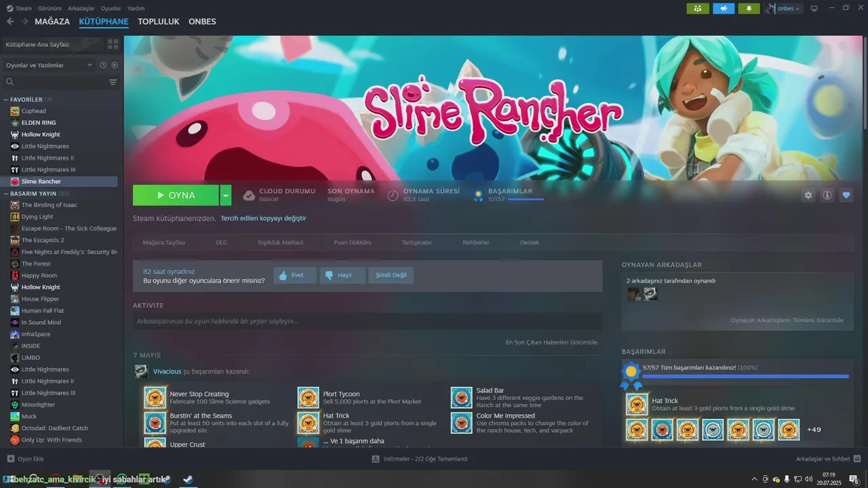Open the Oyunlar ve Yazılımlar dropdown

(x=48, y=65)
